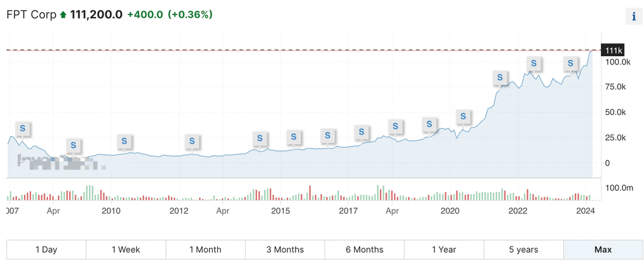Click the +400.0 price change value

tap(144, 15)
